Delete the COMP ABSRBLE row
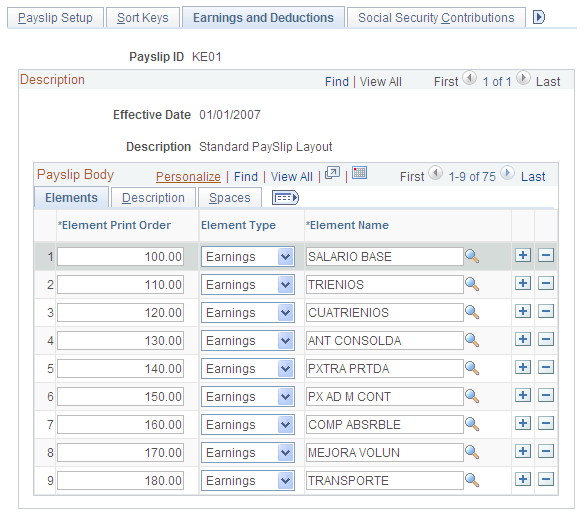The height and width of the screenshot is (517, 584). point(546,423)
